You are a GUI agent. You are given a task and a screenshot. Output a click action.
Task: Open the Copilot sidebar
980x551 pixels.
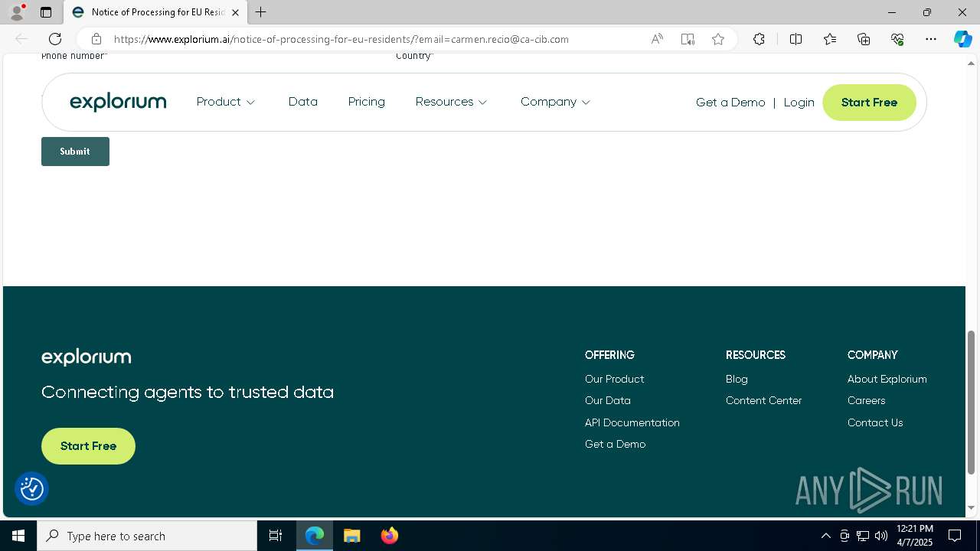tap(962, 39)
